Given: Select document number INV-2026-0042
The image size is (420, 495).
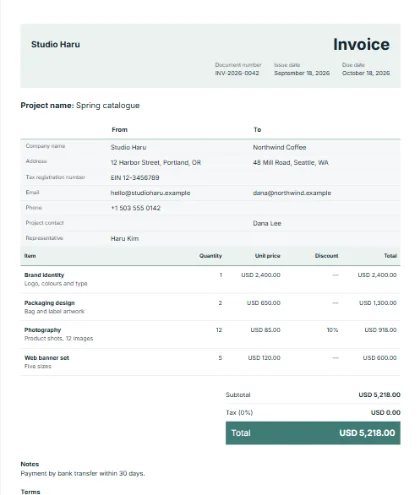Looking at the screenshot, I should pos(237,73).
